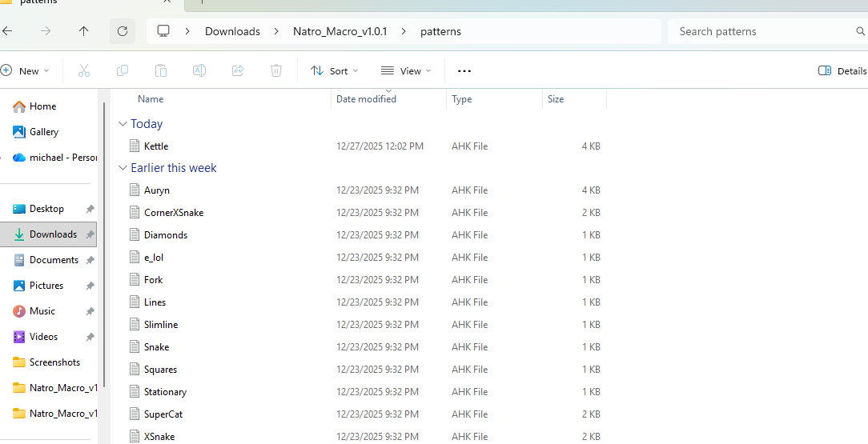This screenshot has width=868, height=444.
Task: Toggle the Details pane button
Action: coord(842,70)
